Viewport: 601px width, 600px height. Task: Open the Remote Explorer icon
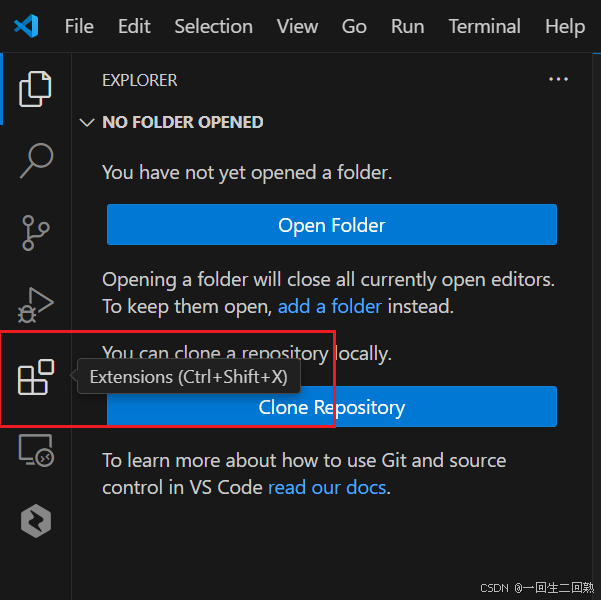pos(36,450)
